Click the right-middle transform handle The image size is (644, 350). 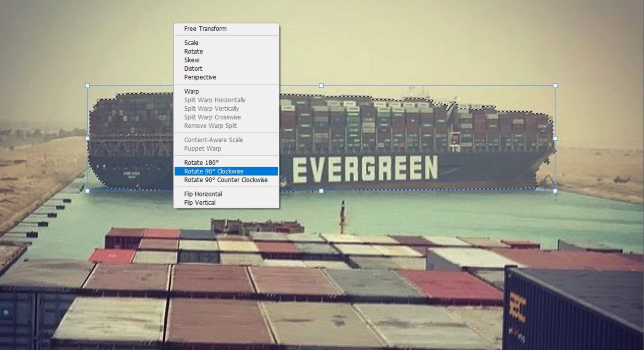(555, 138)
